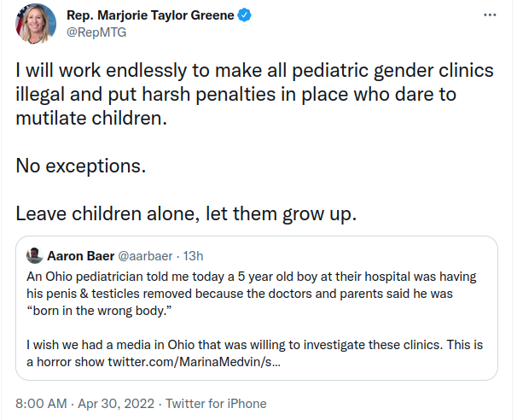523x420 pixels.
Task: Open Aaron Baer's name in quoted tweet
Action: tap(81, 256)
